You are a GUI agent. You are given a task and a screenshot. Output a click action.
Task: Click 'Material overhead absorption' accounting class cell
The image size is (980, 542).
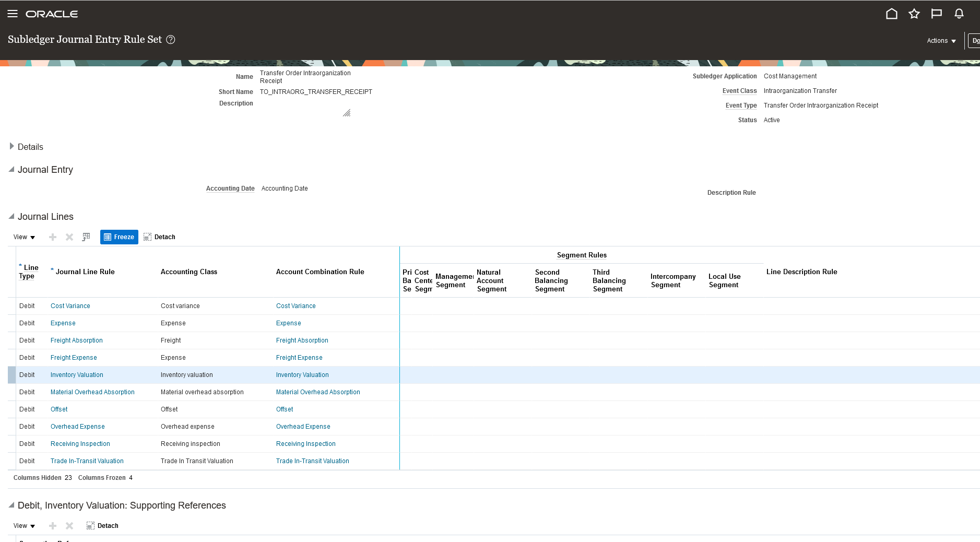point(202,392)
